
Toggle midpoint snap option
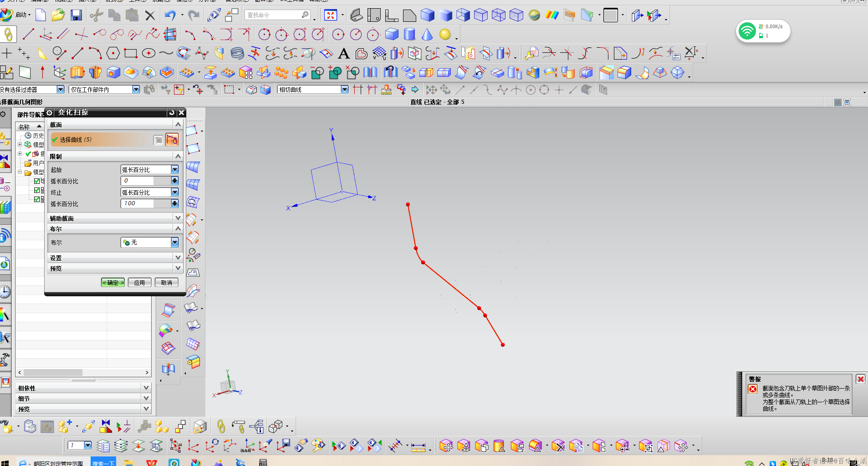click(x=474, y=90)
